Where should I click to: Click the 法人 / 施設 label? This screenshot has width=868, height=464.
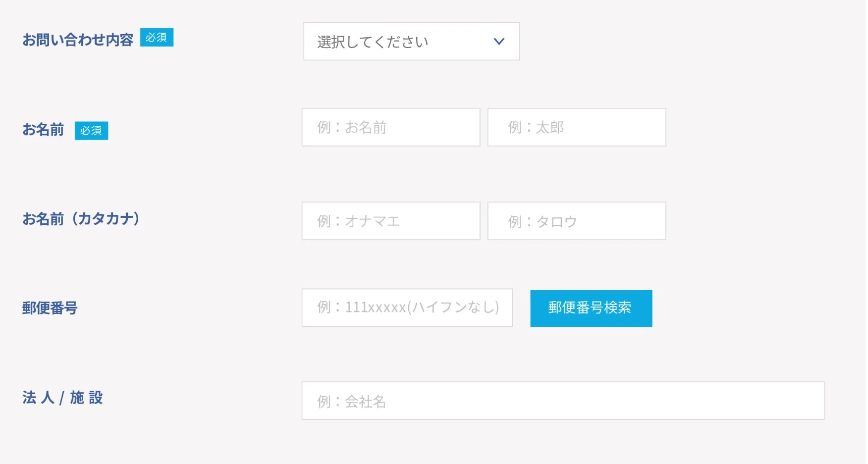62,398
